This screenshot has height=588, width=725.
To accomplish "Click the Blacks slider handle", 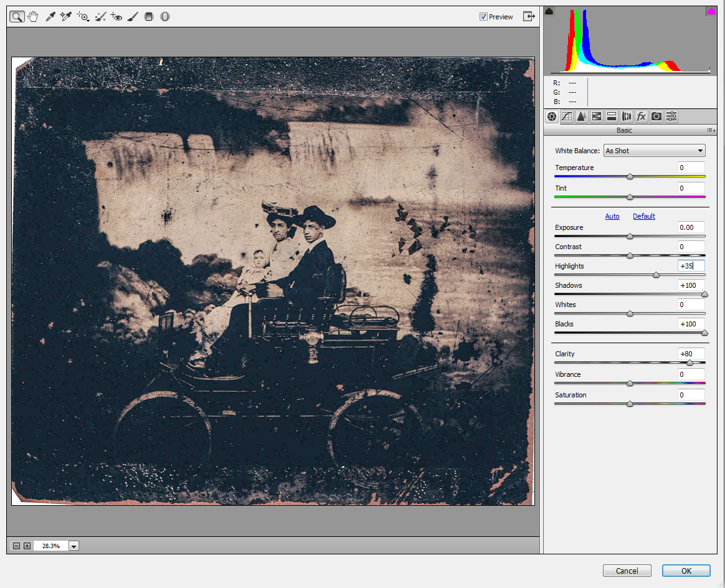I will pos(704,333).
